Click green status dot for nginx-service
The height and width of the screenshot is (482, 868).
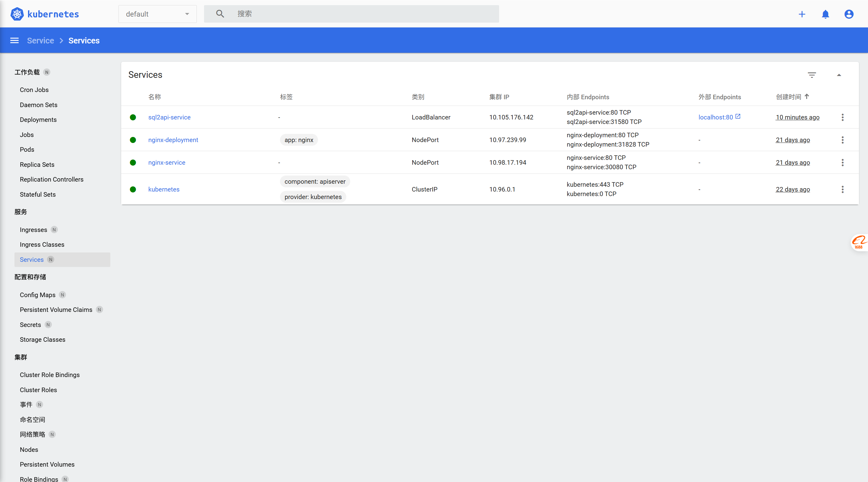coord(133,163)
